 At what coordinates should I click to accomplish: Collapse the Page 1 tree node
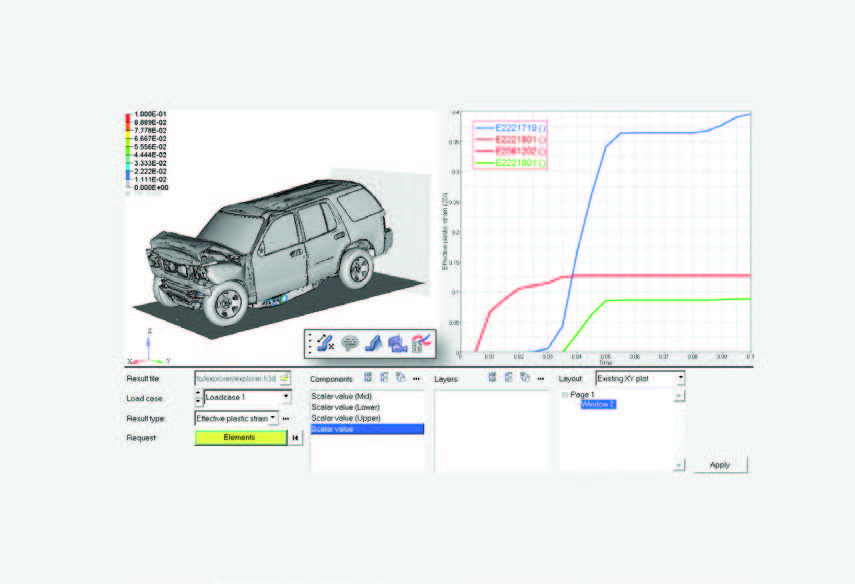click(564, 395)
